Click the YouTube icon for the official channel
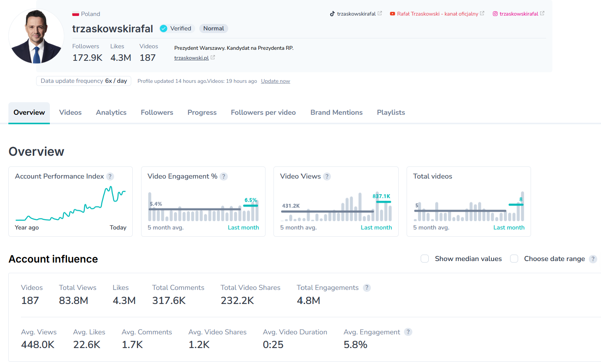 392,14
